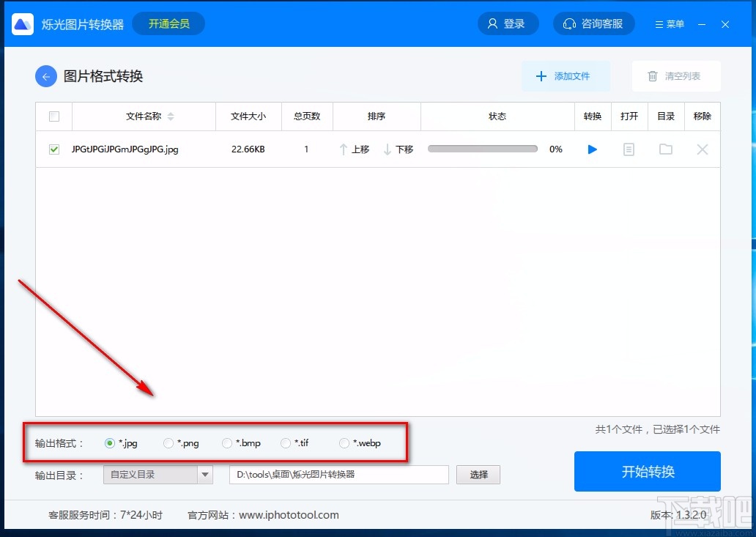The image size is (756, 537).
Task: Click the output path input field
Action: coord(338,475)
